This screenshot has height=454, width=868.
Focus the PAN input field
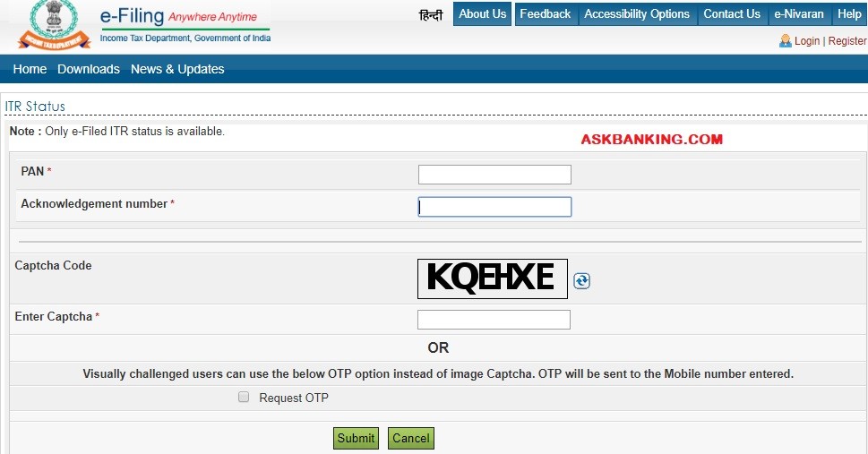click(x=494, y=175)
